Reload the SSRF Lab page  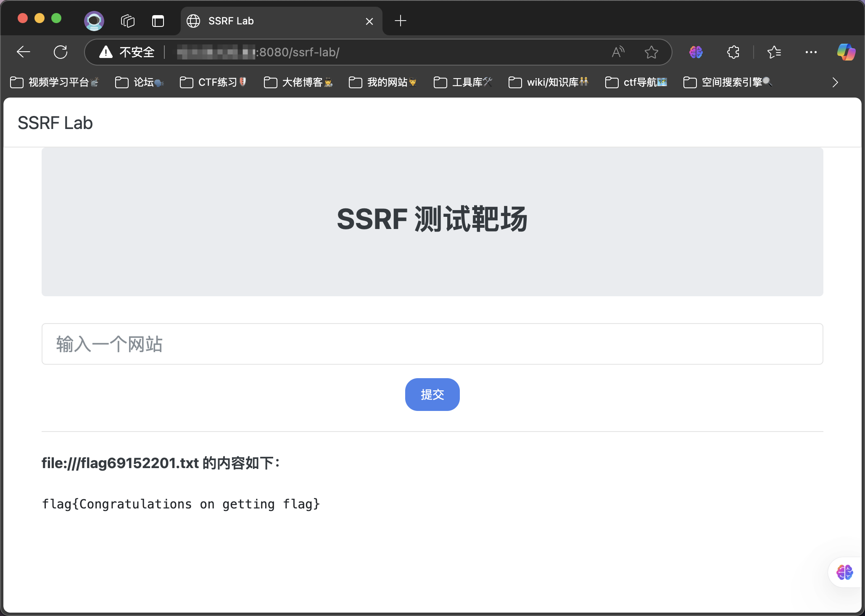[x=61, y=52]
